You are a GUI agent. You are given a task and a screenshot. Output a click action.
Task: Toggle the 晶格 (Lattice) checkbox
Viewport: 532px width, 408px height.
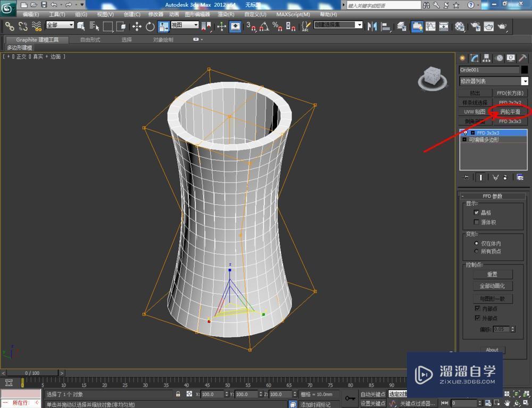[477, 212]
